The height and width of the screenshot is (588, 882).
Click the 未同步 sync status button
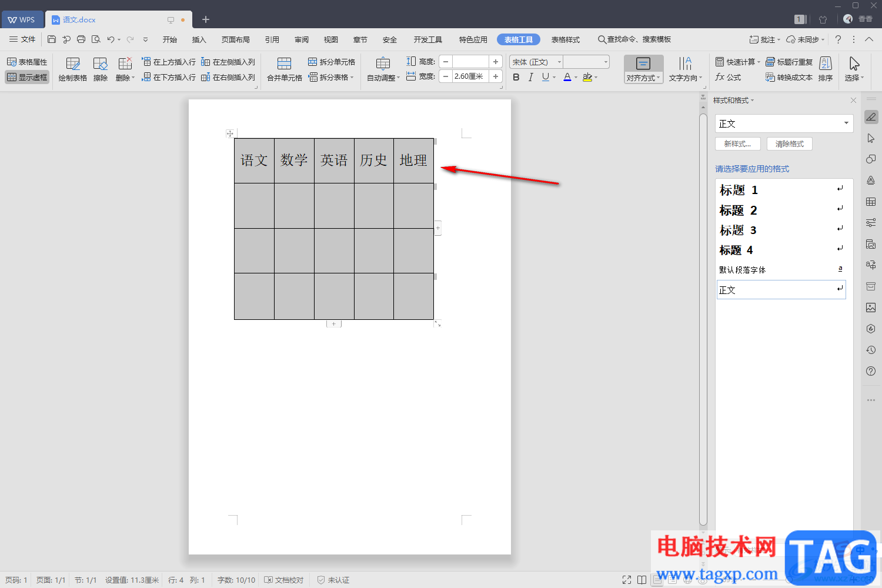click(806, 39)
